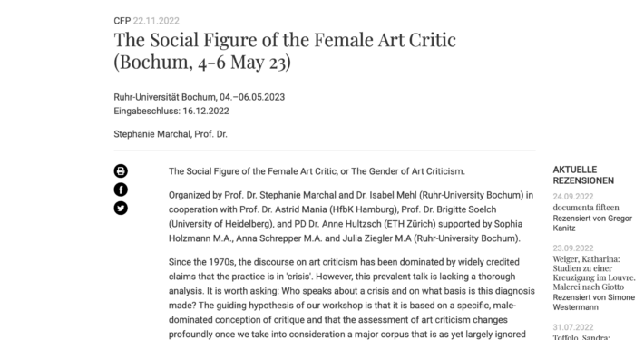Screen dimensions: 644x340
Task: Click the 'Rezensiert von Gregor Kanitz' text
Action: (x=592, y=223)
